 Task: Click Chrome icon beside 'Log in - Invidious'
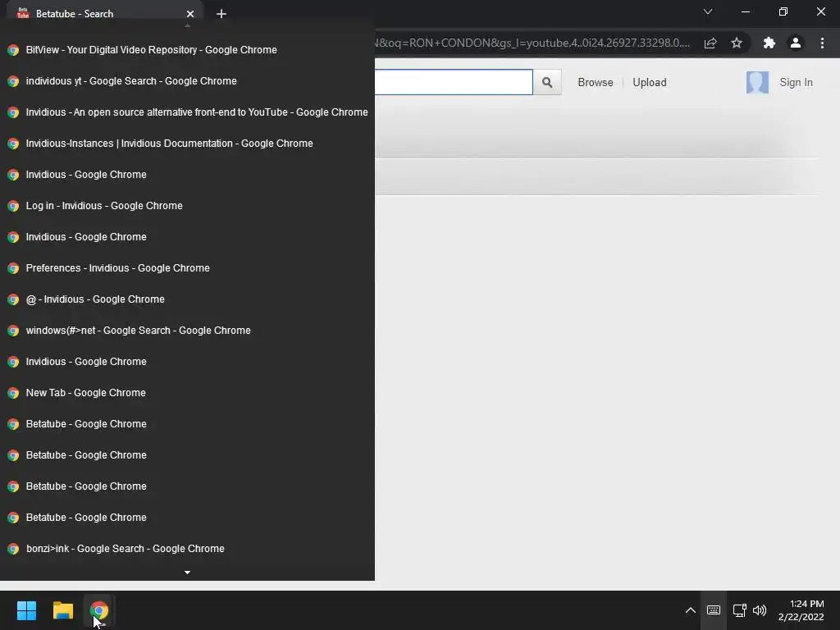click(13, 206)
